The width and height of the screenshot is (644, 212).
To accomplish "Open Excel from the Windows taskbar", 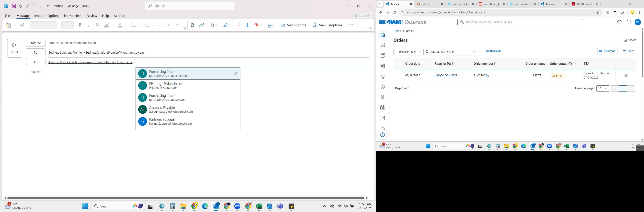I will (259, 206).
